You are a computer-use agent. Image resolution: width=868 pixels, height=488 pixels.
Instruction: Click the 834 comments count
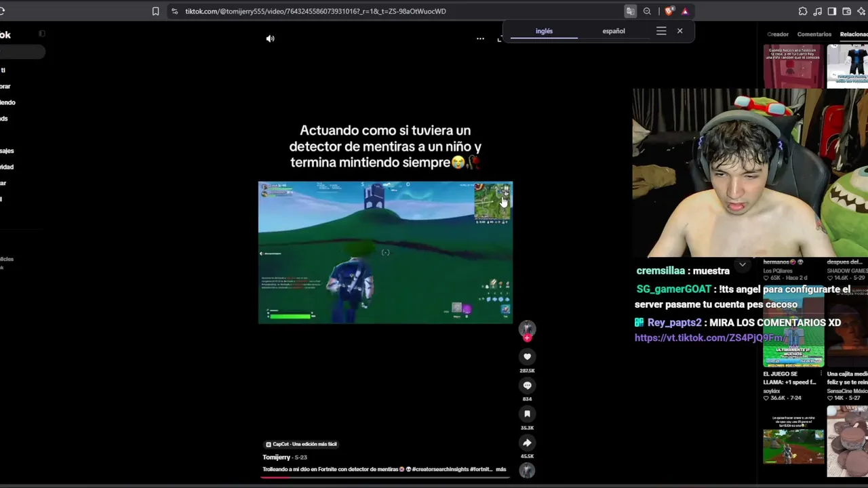click(527, 399)
